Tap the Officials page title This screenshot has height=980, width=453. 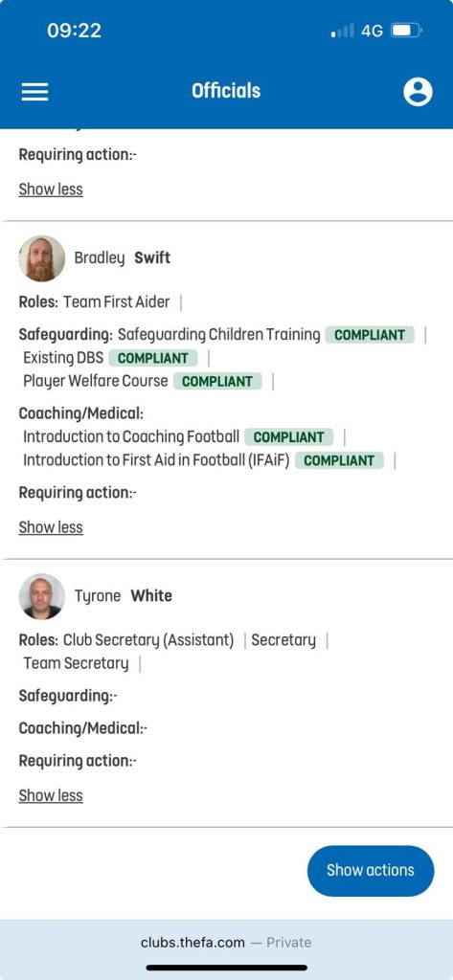pyautogui.click(x=226, y=91)
